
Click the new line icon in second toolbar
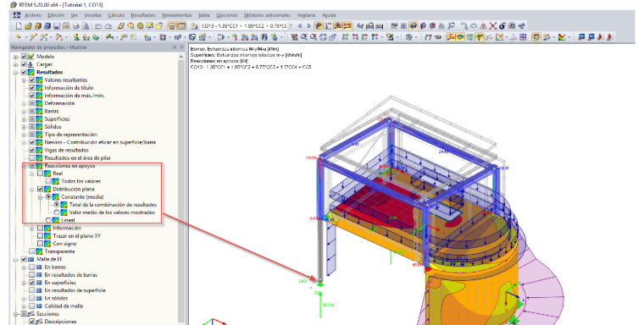(33, 36)
